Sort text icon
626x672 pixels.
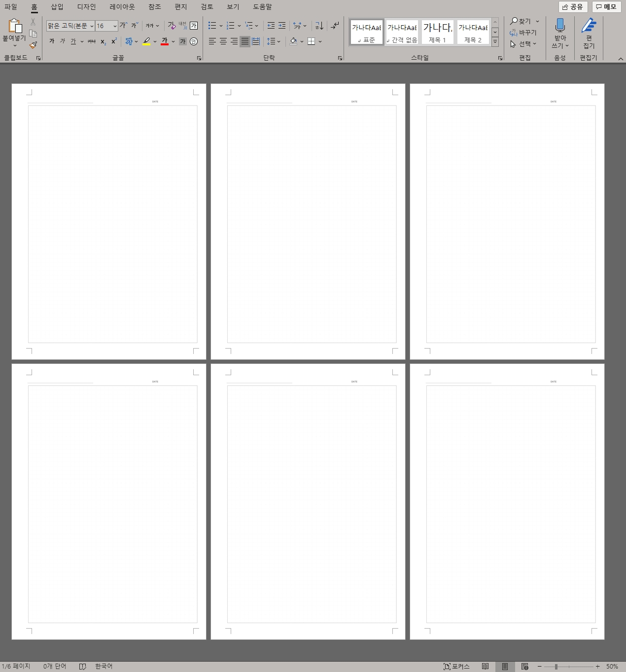[319, 26]
